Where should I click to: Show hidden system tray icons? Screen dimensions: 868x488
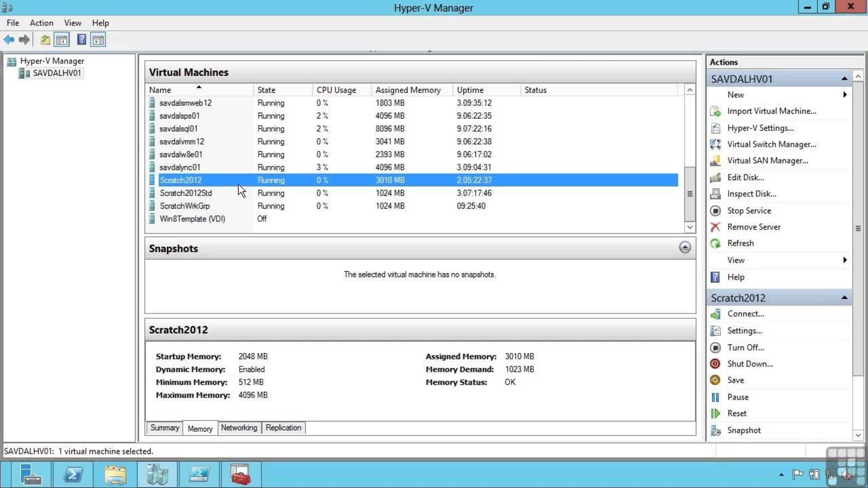[x=781, y=474]
